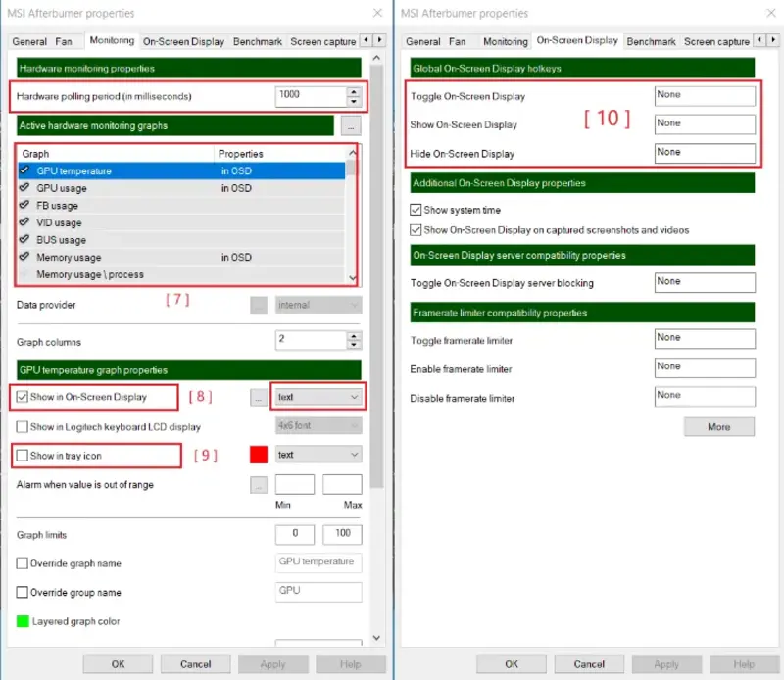Viewport: 784px width, 680px height.
Task: Pick the red tray icon color swatch
Action: point(260,455)
